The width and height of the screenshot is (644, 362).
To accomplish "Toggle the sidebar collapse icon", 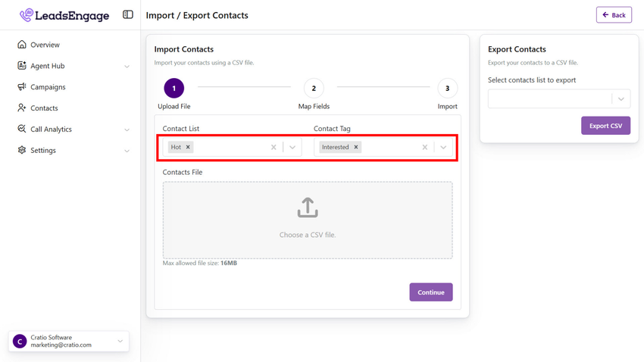I will click(x=128, y=14).
